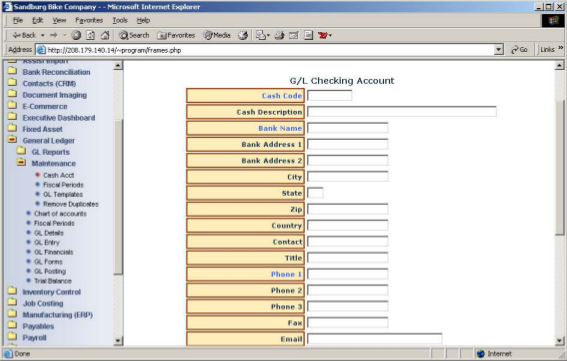
Task: Click the Stop icon in the toolbar
Action: 76,35
